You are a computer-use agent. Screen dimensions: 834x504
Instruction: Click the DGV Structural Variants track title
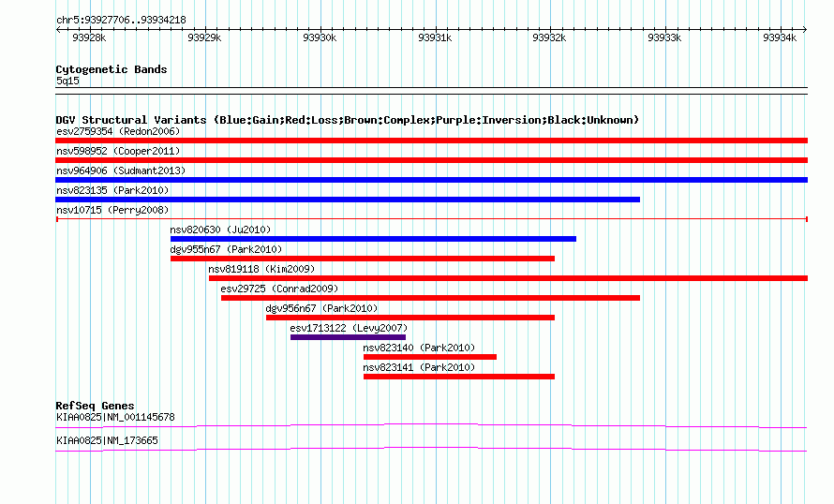tap(347, 120)
